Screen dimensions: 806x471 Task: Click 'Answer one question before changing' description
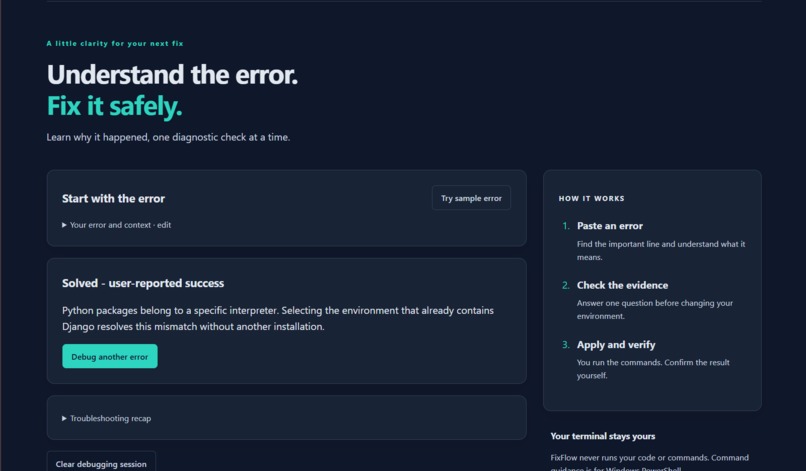coord(654,310)
